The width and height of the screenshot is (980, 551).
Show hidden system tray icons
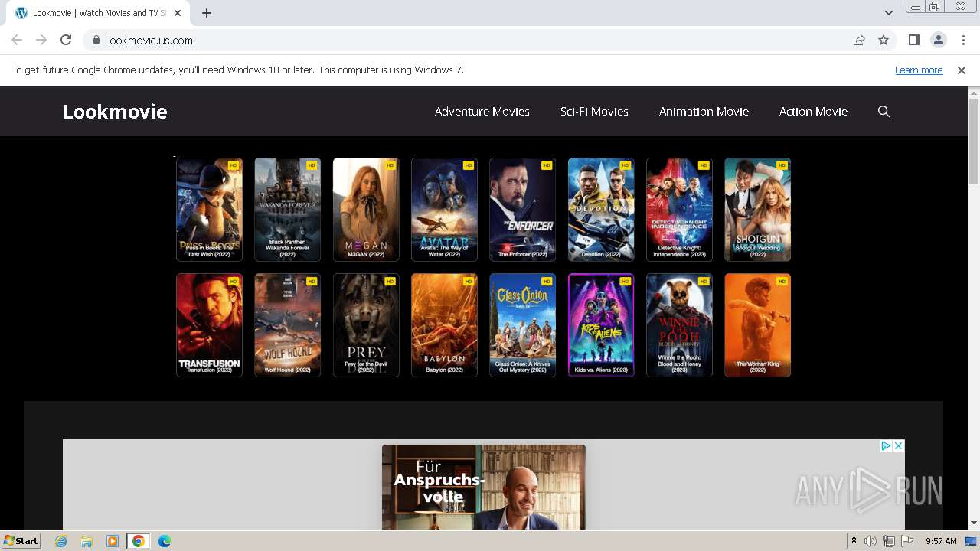(x=854, y=541)
